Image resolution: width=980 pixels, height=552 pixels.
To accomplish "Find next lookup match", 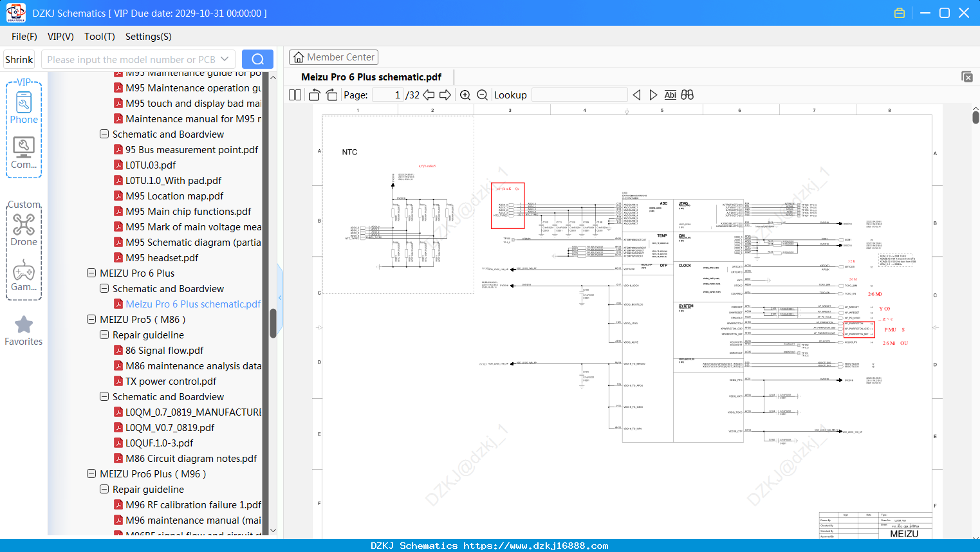I will coord(653,95).
